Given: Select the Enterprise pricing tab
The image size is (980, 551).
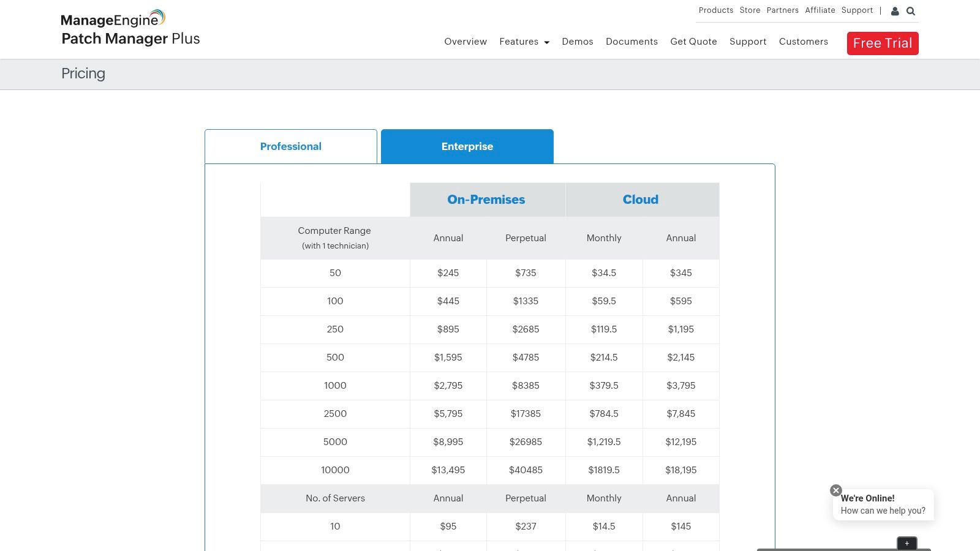Looking at the screenshot, I should (x=467, y=146).
